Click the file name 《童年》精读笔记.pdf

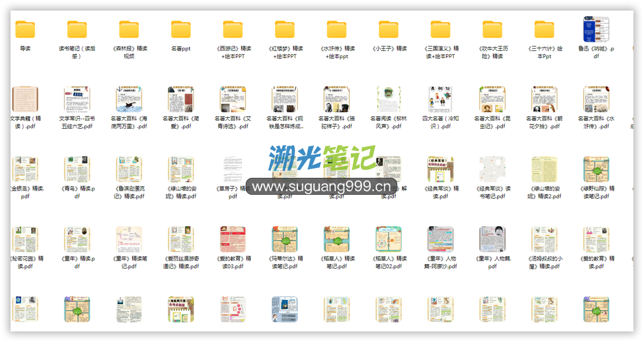pos(129,262)
